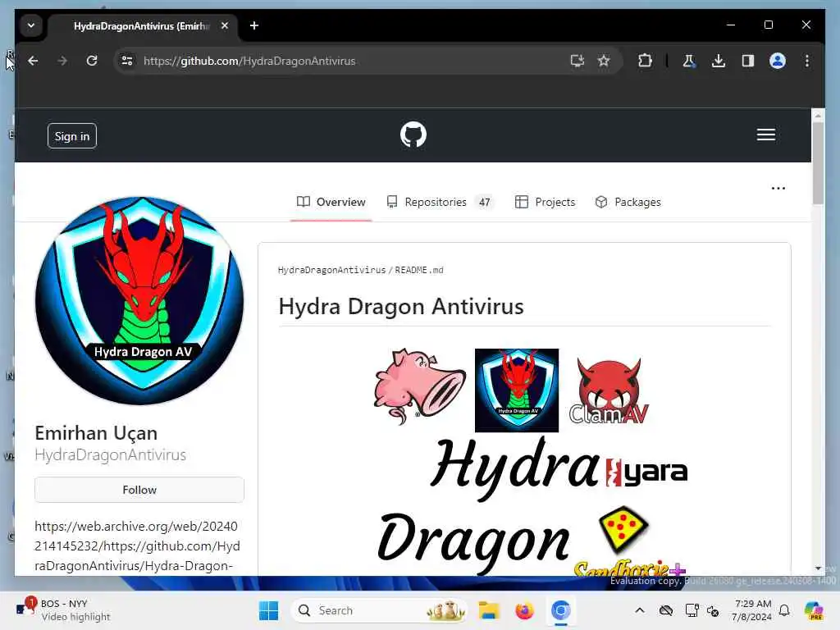
Task: Switch to the Repositories tab
Action: pyautogui.click(x=441, y=202)
